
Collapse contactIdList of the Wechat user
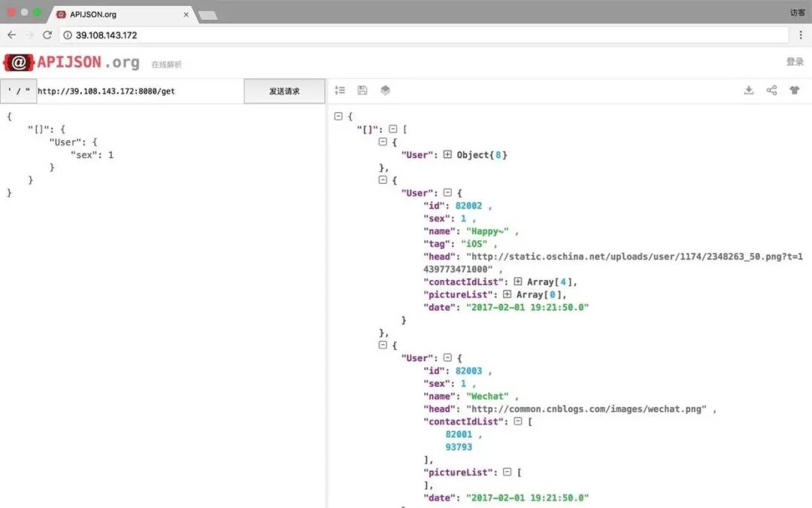[x=518, y=421]
